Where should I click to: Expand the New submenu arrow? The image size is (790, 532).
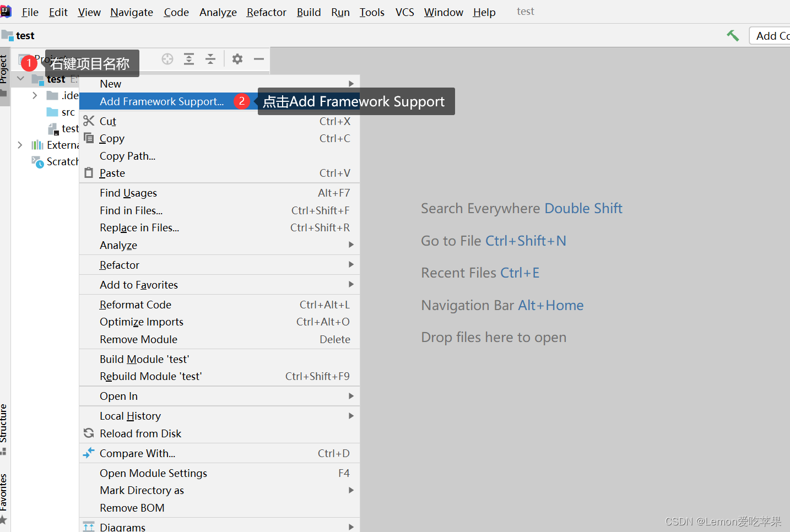[x=351, y=84]
